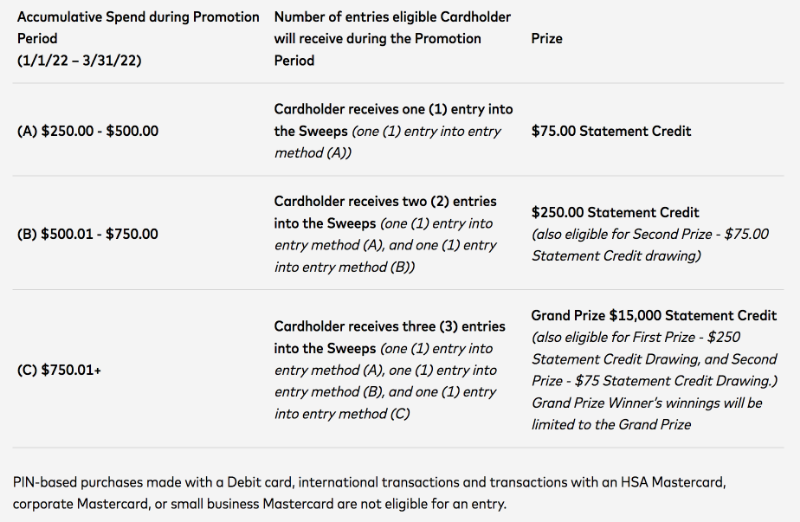Click the Grand Prize $15,000 Statement Credit text

(x=654, y=315)
